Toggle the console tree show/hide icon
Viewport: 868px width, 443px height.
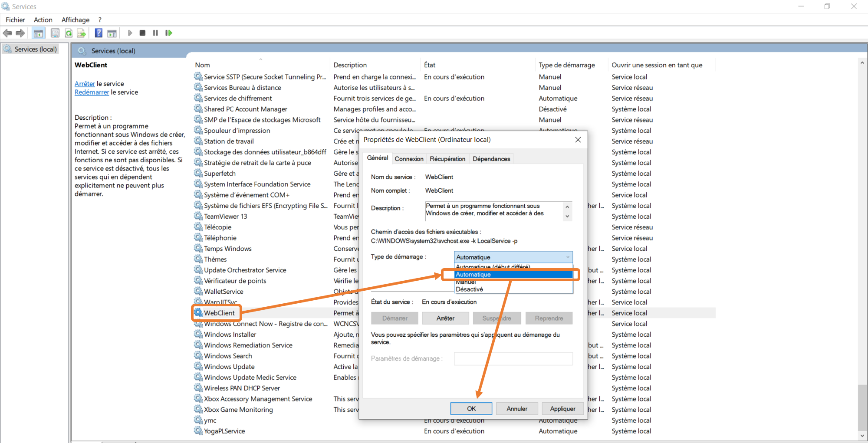tap(38, 33)
